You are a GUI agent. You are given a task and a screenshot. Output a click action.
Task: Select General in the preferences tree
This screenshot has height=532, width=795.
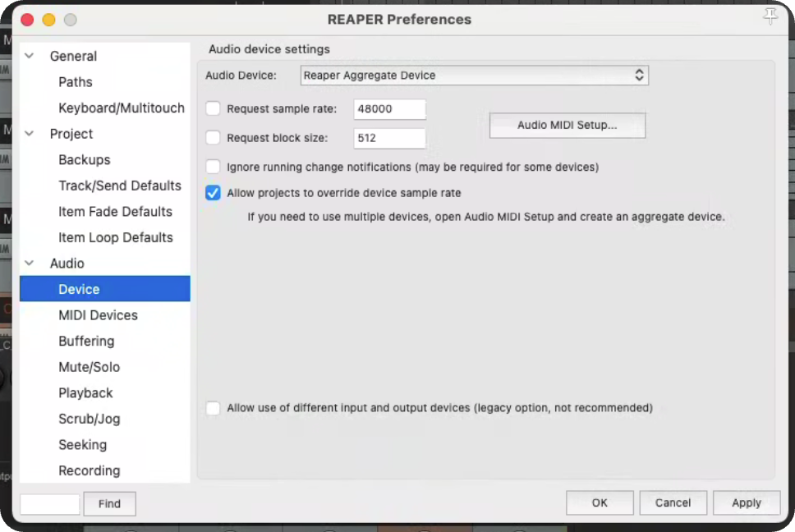(73, 56)
